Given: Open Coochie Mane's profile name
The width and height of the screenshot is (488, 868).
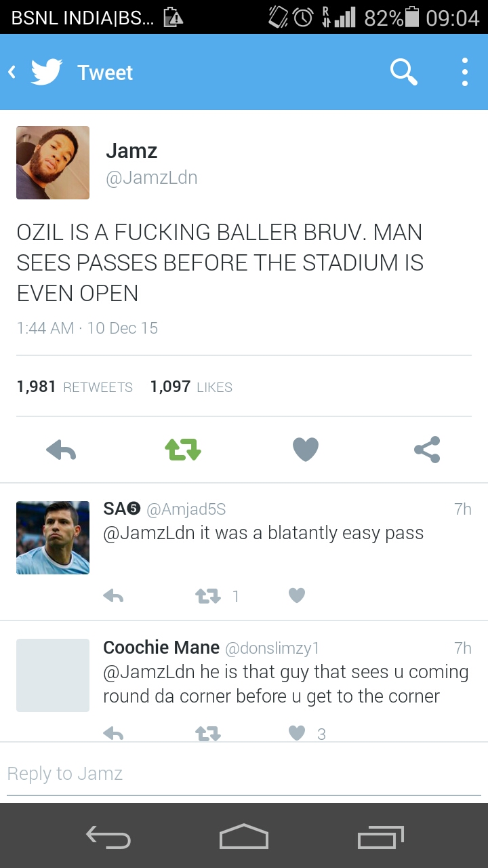Looking at the screenshot, I should click(x=161, y=648).
